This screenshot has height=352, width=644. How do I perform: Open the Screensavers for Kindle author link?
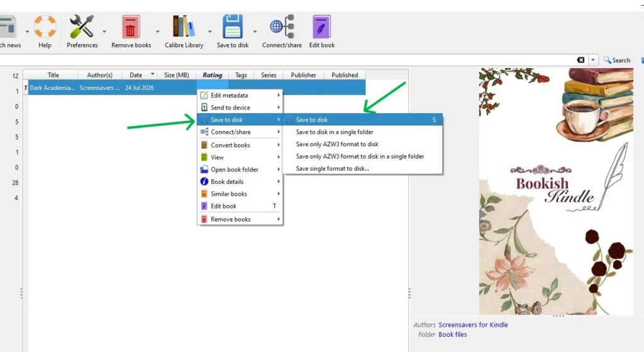473,325
